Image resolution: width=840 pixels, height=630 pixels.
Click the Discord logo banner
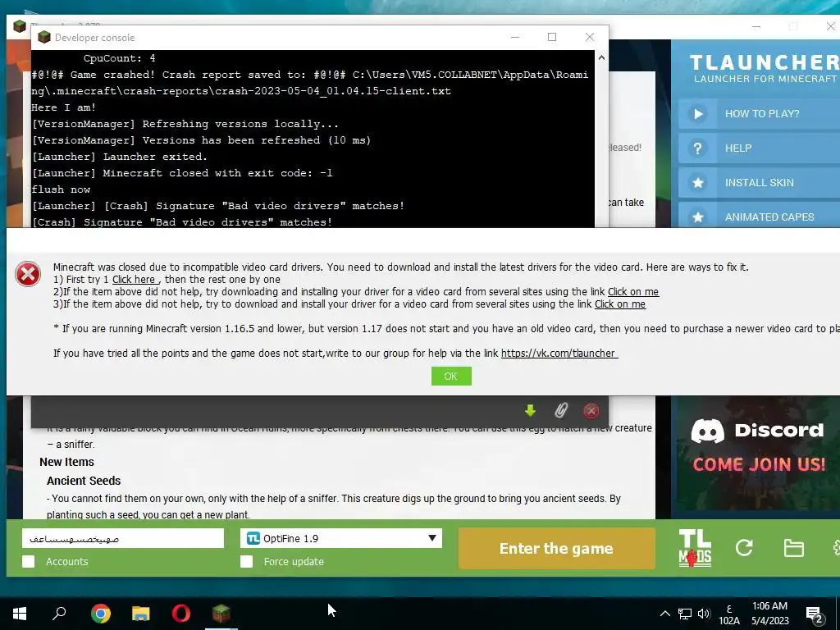coord(757,430)
